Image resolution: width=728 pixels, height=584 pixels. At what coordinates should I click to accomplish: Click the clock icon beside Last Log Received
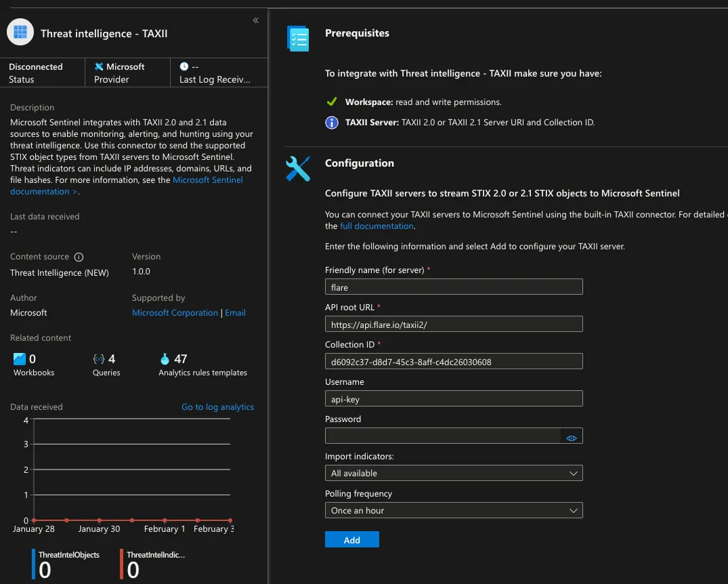click(184, 66)
